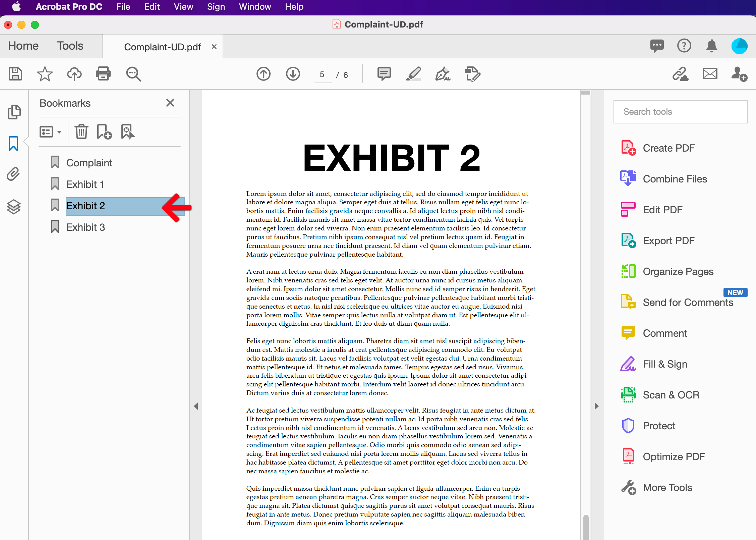Save the document using the disk icon
This screenshot has width=756, height=540.
click(x=15, y=74)
